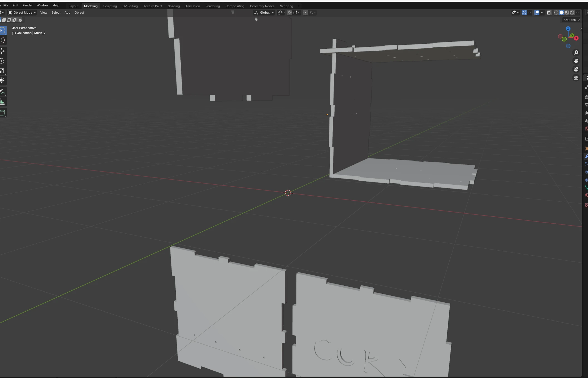Open the File menu
This screenshot has width=588, height=378.
tap(6, 5)
